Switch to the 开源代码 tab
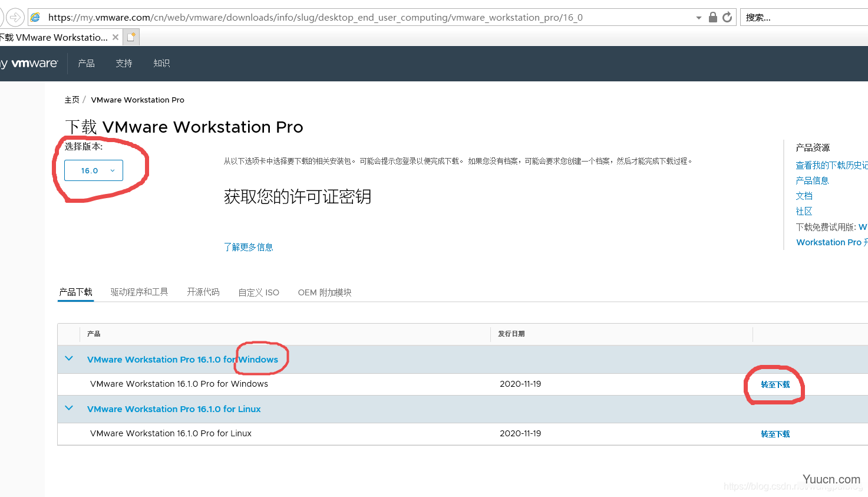Image resolution: width=868 pixels, height=497 pixels. click(x=203, y=292)
